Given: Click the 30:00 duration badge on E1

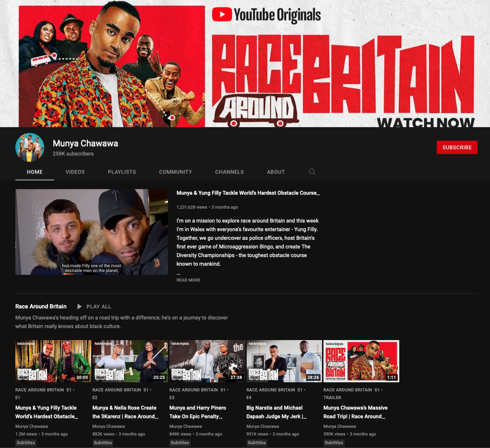Looking at the screenshot, I should point(82,377).
